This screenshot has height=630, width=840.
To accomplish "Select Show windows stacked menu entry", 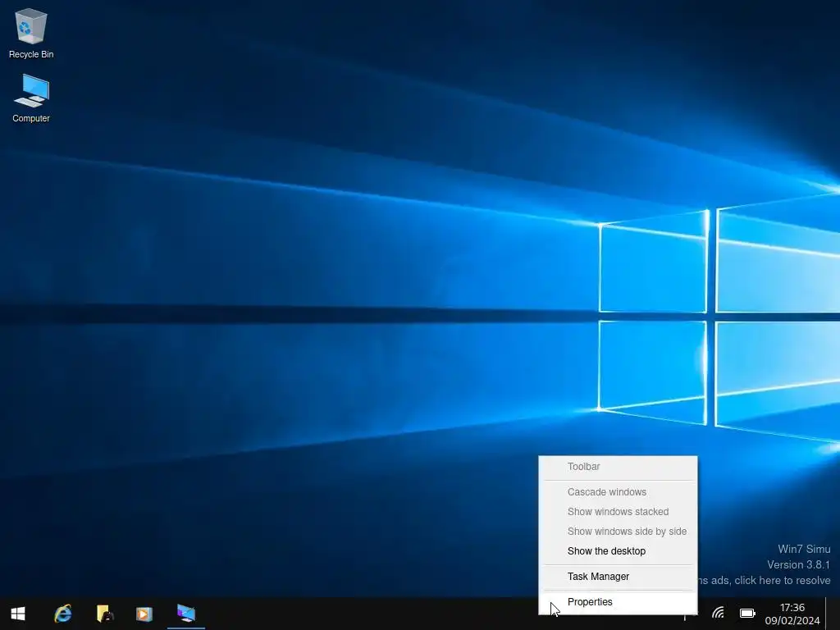I will 618,512.
